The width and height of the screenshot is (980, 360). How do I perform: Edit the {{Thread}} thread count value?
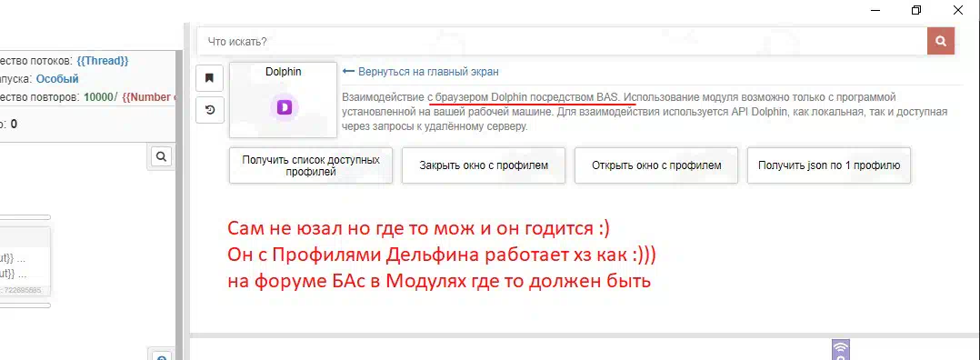pos(103,61)
